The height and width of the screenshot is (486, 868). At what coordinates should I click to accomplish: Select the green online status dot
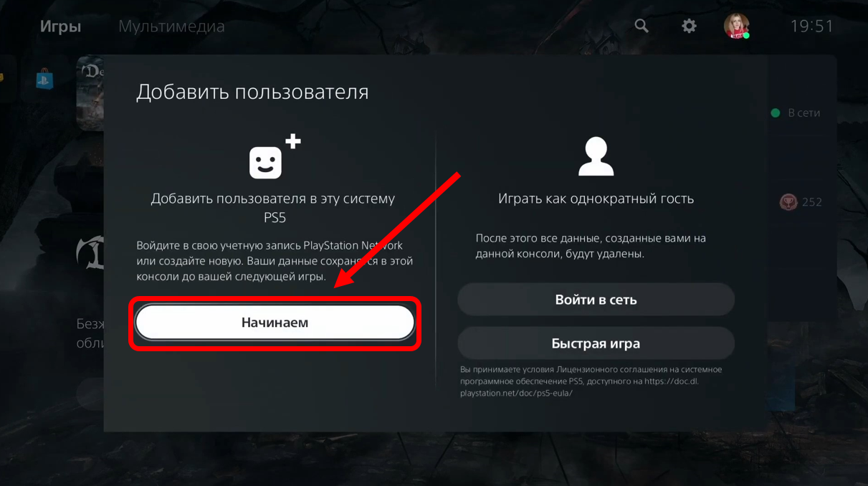775,113
